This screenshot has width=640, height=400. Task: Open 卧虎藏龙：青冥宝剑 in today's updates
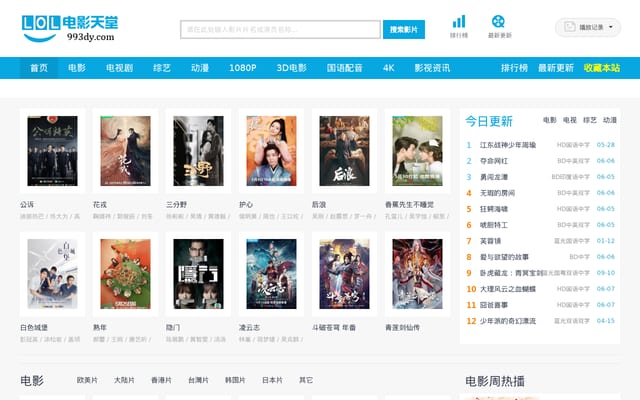pos(511,273)
